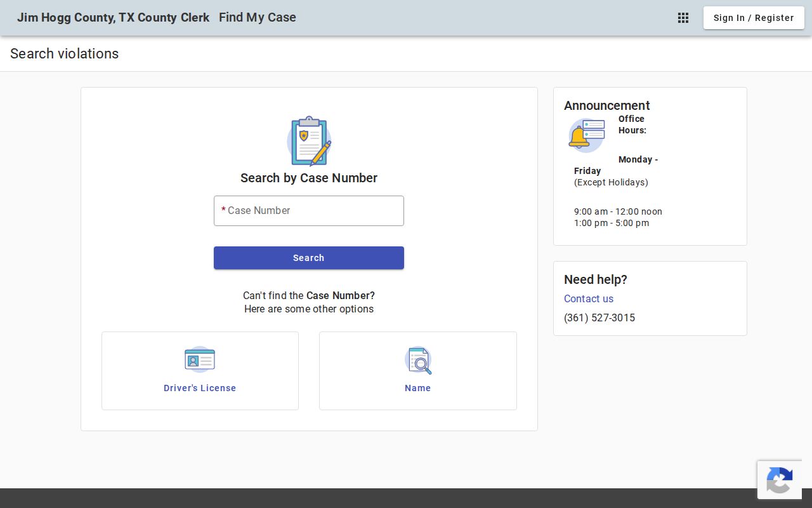Click Jim Hogg County, TX County Clerk title

(x=113, y=18)
